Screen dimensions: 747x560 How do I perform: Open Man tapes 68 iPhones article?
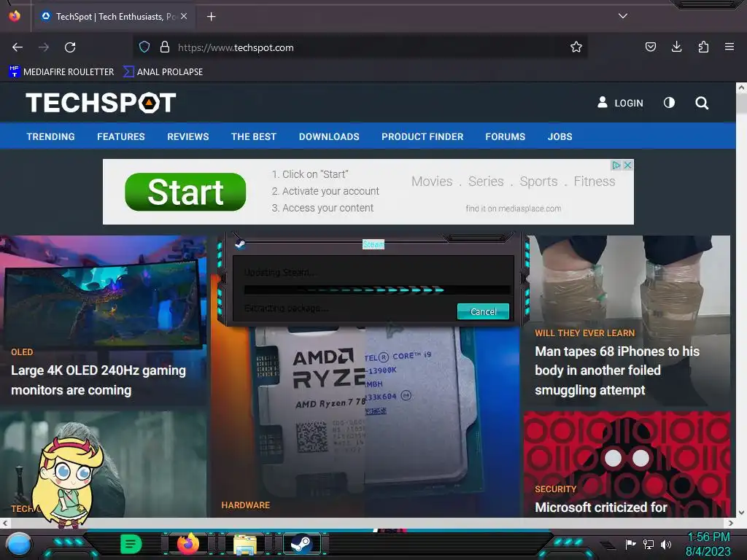point(617,370)
